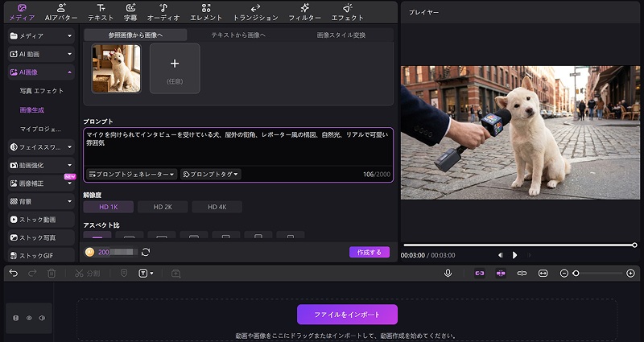This screenshot has height=342, width=644.
Task: Click the icon after the magnet in the toolbar
Action: (522, 273)
